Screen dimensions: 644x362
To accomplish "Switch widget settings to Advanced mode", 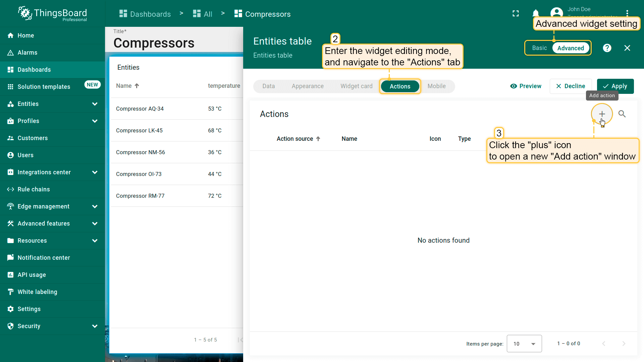I will tap(570, 48).
